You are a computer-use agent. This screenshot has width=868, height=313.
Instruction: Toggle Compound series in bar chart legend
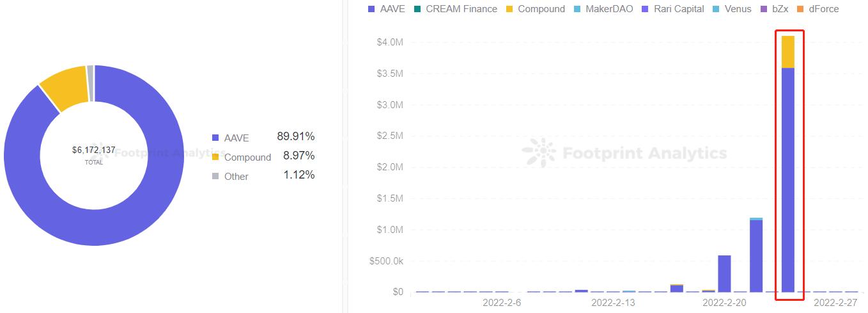click(535, 9)
